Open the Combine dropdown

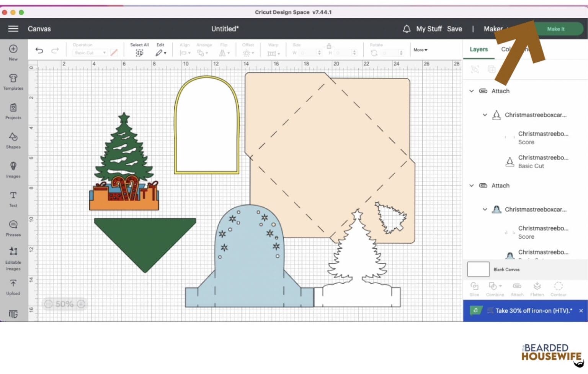[495, 288]
